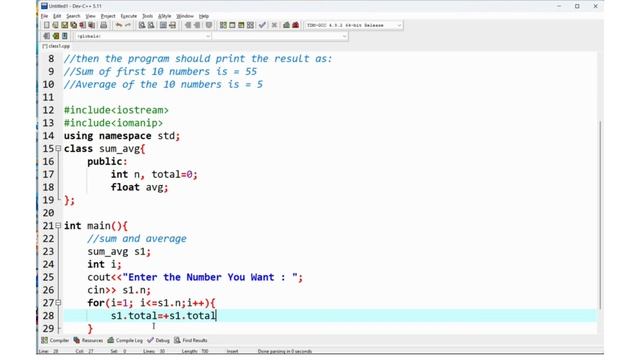Open the Search menu
Viewport: 640px width, 360px height.
tap(73, 16)
